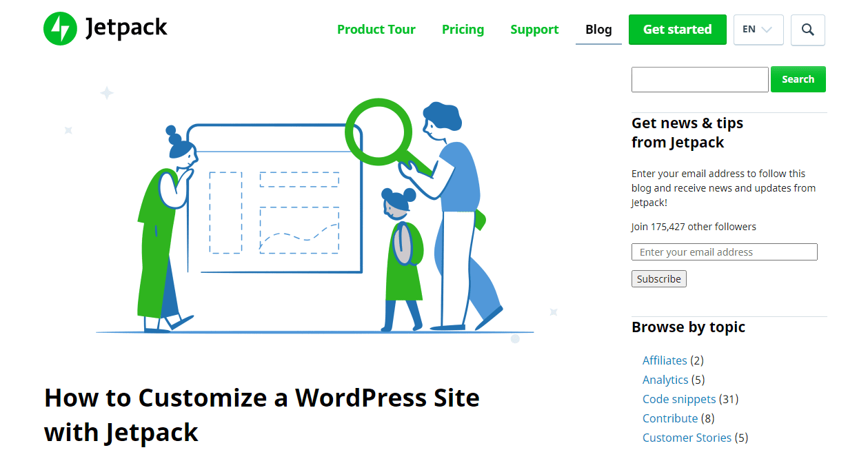Click the article title How to Customize a WordPress Site
The image size is (868, 450).
[262, 415]
